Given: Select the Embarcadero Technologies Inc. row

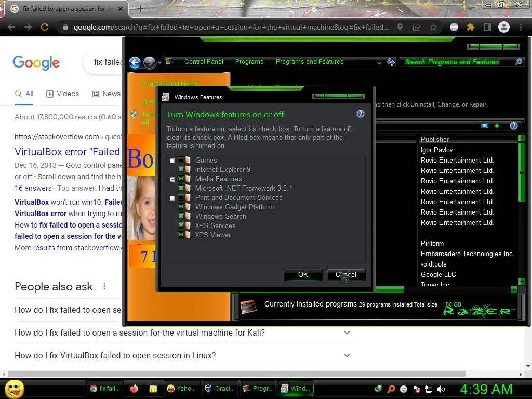Looking at the screenshot, I should pyautogui.click(x=468, y=254).
